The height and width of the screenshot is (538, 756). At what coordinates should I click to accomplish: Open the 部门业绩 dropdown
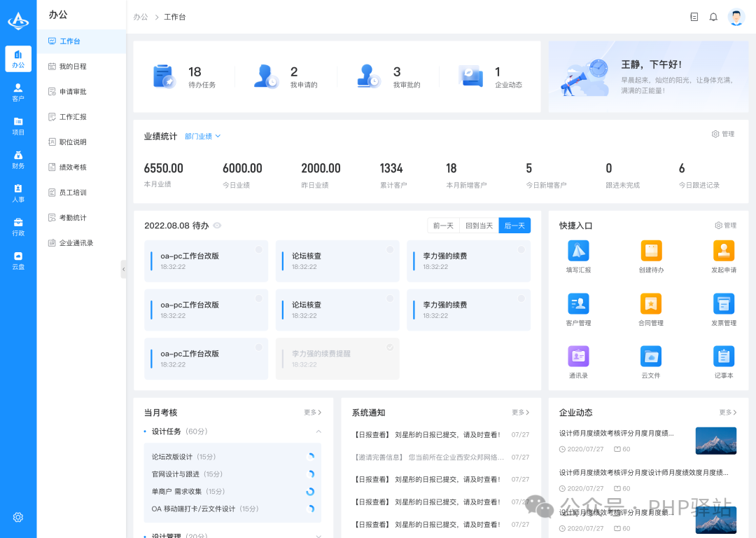point(202,137)
